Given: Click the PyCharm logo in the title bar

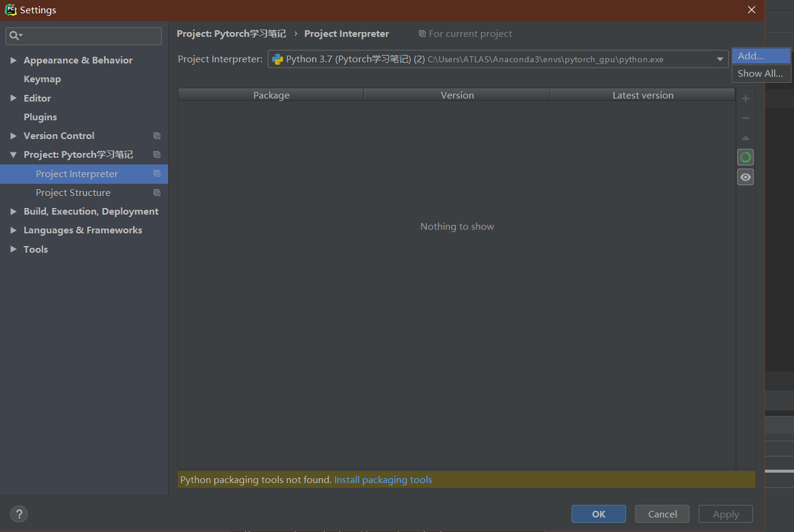Looking at the screenshot, I should (x=11, y=10).
